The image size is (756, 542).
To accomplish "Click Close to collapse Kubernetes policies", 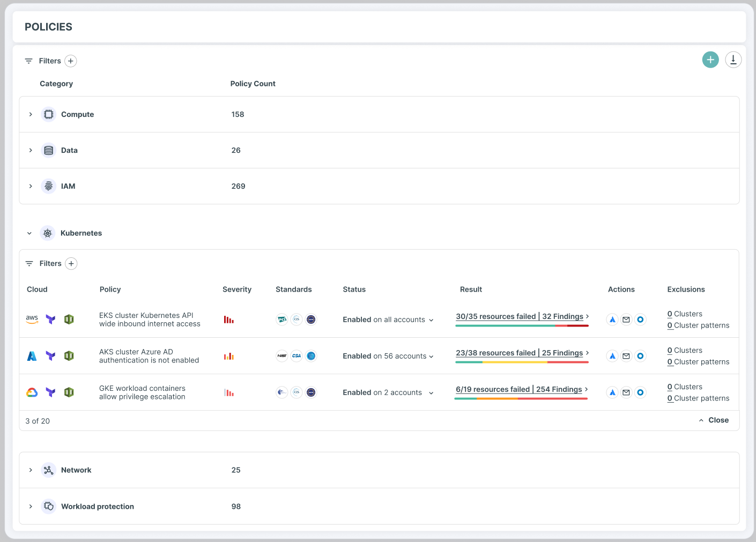I will pyautogui.click(x=714, y=420).
